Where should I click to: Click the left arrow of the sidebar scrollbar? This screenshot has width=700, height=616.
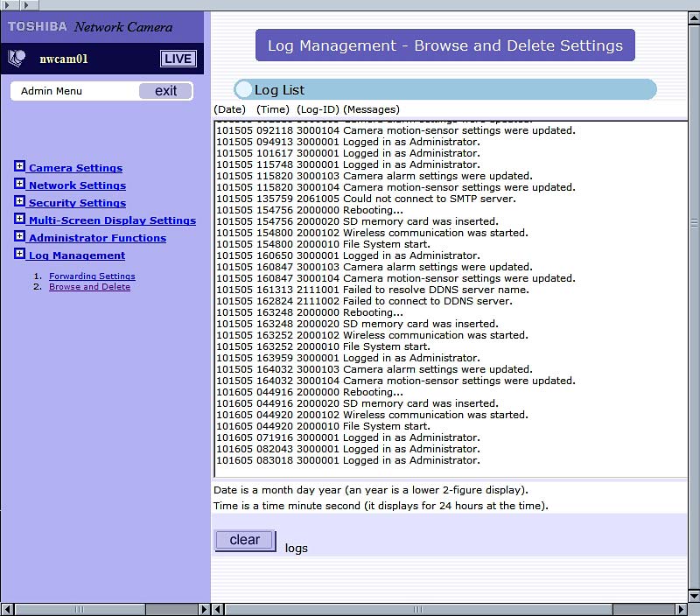(7, 609)
